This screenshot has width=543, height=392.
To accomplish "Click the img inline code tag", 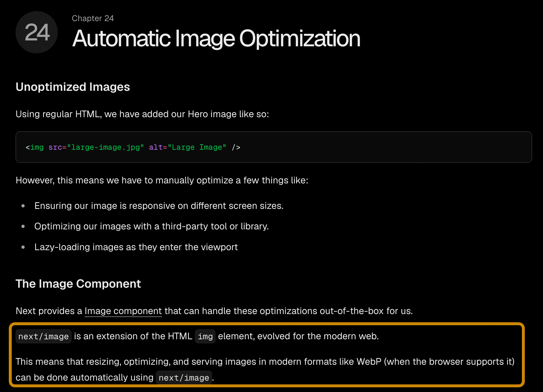I will point(205,336).
